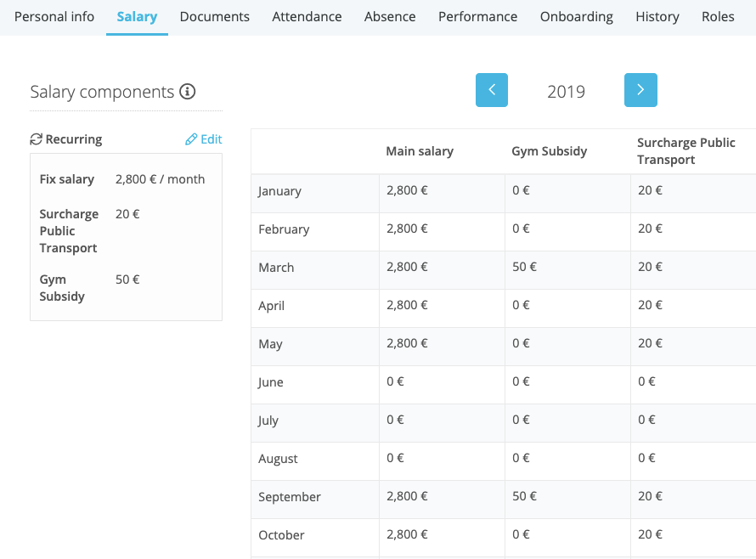Click the info icon beside Salary components
The image size is (756, 559).
point(188,91)
